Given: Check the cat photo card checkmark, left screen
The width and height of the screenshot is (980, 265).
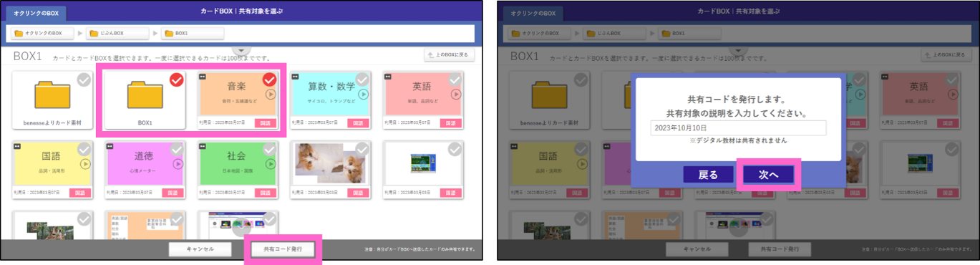Looking at the screenshot, I should [362, 149].
